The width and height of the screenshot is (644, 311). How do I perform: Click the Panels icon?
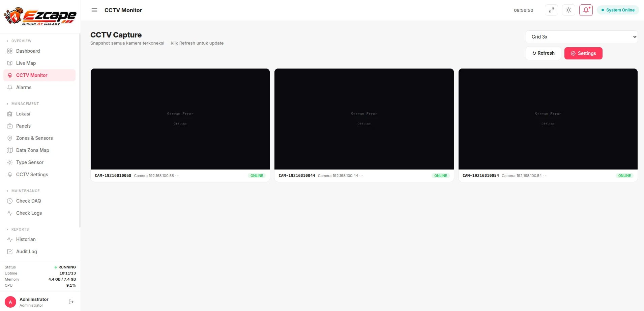[x=10, y=126]
